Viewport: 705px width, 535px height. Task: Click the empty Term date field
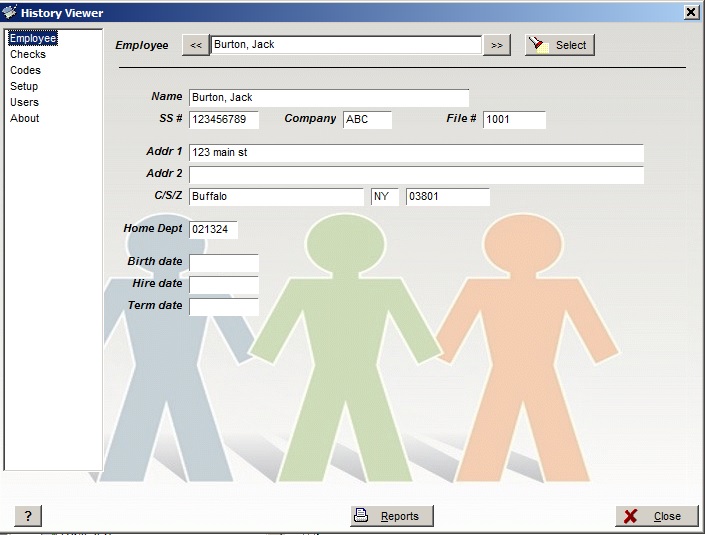(223, 307)
